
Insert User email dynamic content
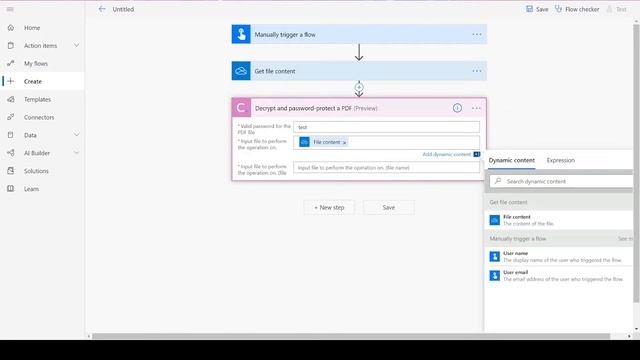pyautogui.click(x=559, y=276)
